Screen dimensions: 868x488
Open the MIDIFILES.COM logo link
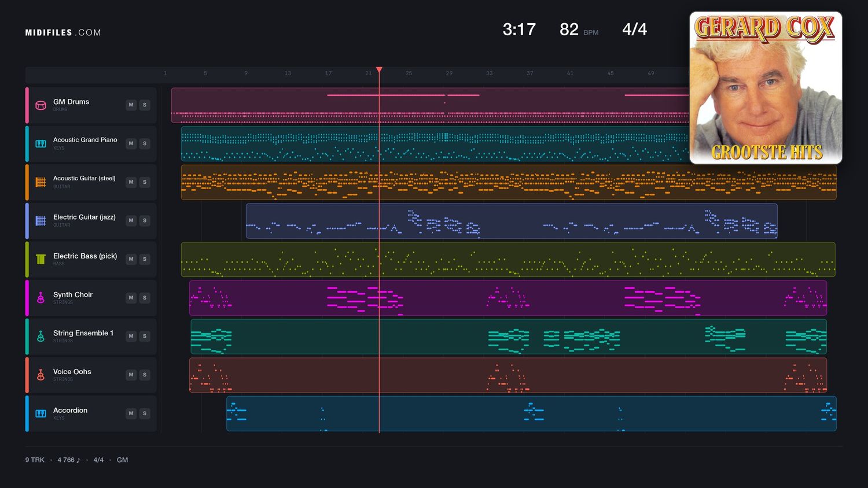coord(63,33)
